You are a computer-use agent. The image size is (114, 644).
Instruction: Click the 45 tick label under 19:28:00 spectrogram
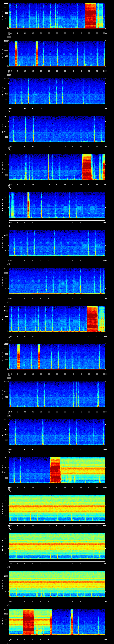point(81,260)
